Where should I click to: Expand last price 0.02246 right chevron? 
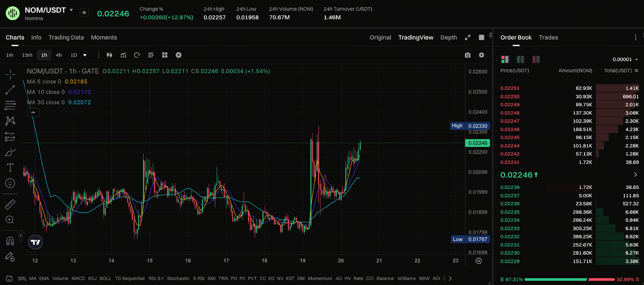636,175
